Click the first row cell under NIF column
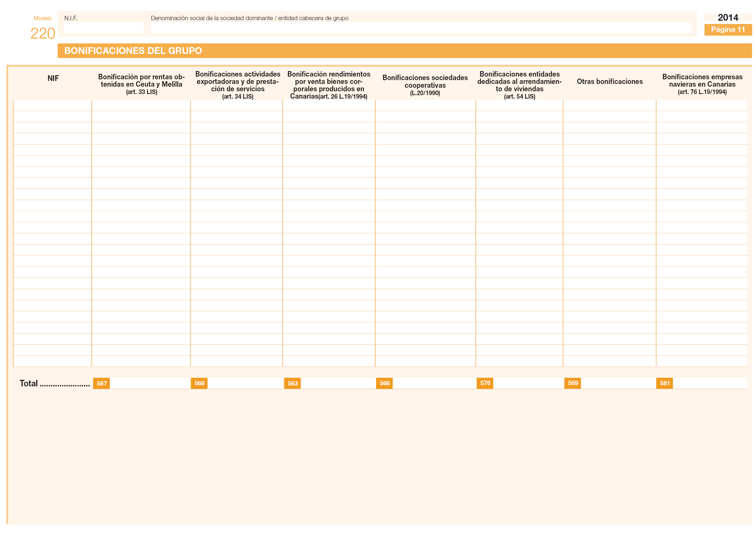756x536 pixels. (53, 106)
